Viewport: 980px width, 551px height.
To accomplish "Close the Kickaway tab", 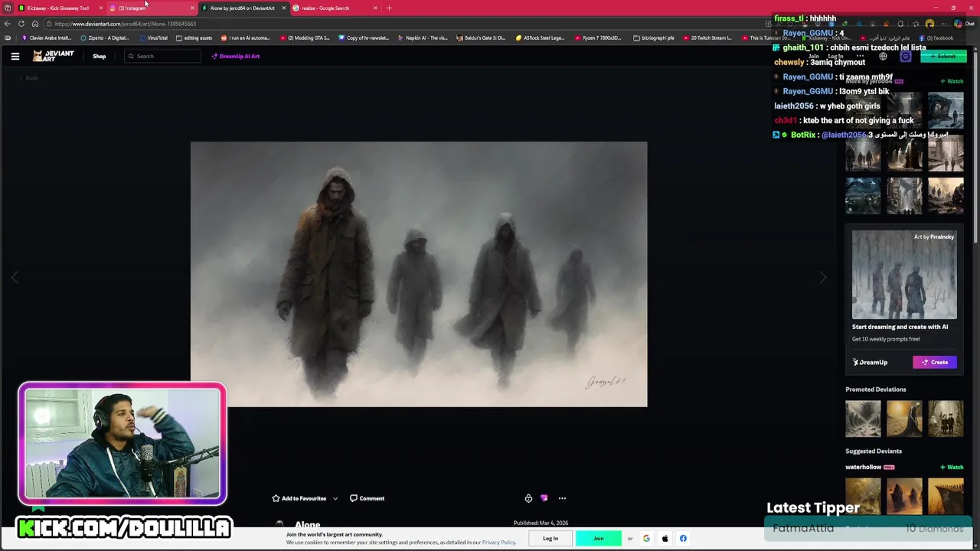I will click(100, 8).
